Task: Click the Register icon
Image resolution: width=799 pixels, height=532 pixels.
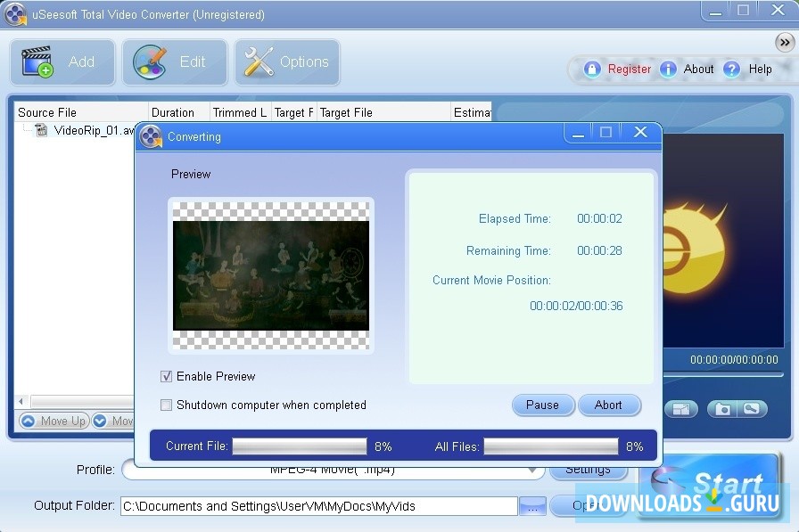Action: tap(591, 69)
